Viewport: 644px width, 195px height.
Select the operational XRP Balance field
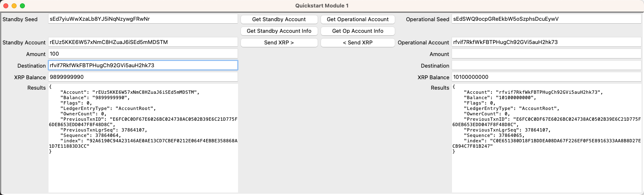tap(546, 77)
